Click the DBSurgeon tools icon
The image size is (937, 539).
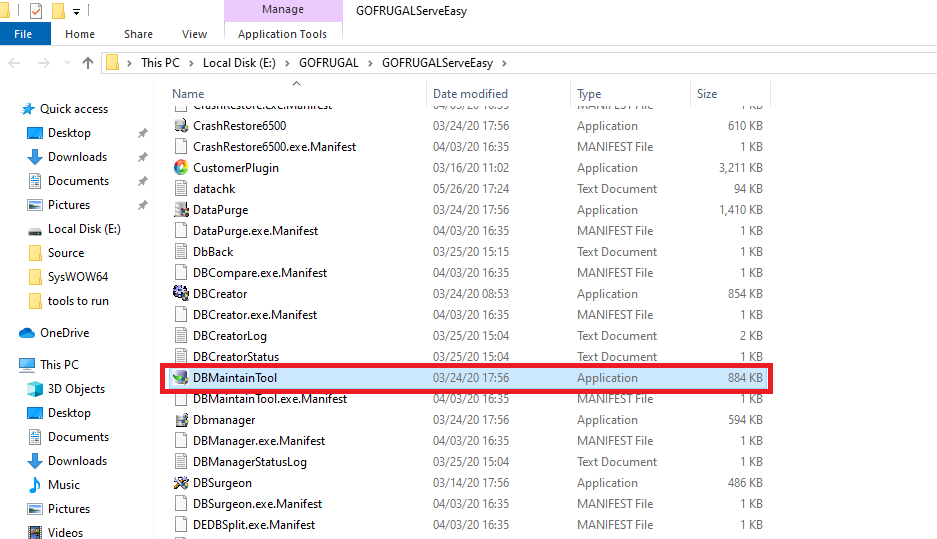coord(181,482)
